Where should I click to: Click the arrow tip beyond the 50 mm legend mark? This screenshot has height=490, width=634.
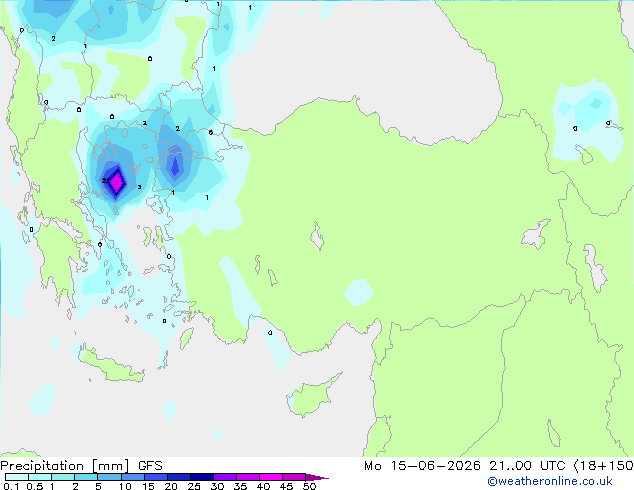(x=317, y=477)
